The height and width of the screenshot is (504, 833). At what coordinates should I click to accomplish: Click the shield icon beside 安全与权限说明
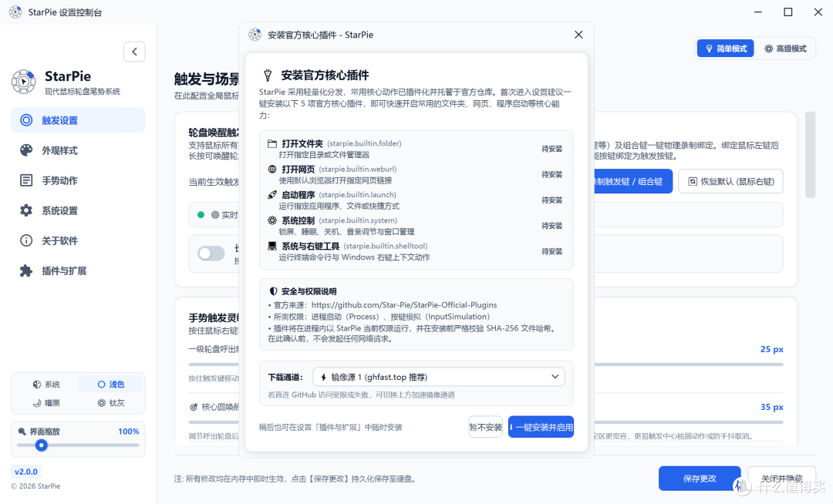point(273,291)
